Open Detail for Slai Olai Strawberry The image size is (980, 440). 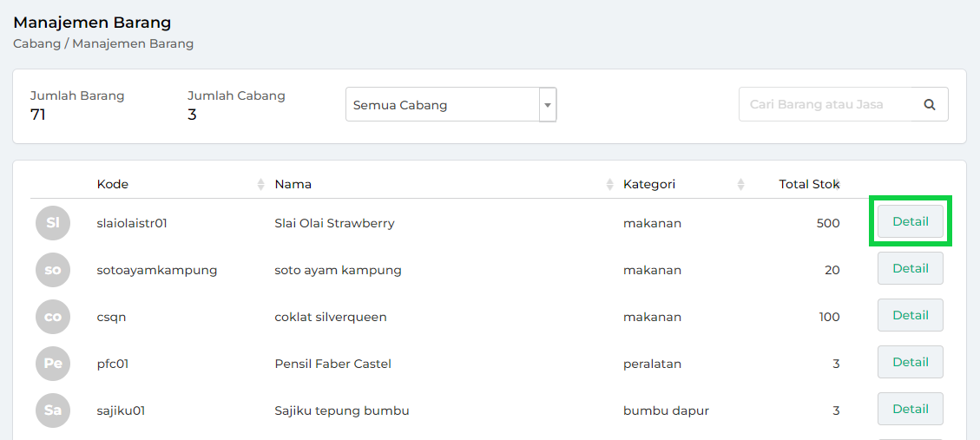tap(911, 221)
